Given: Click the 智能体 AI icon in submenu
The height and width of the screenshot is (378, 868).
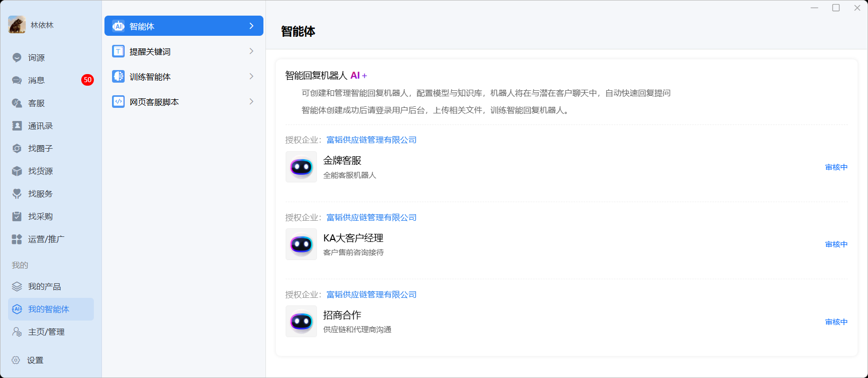Looking at the screenshot, I should (x=119, y=26).
